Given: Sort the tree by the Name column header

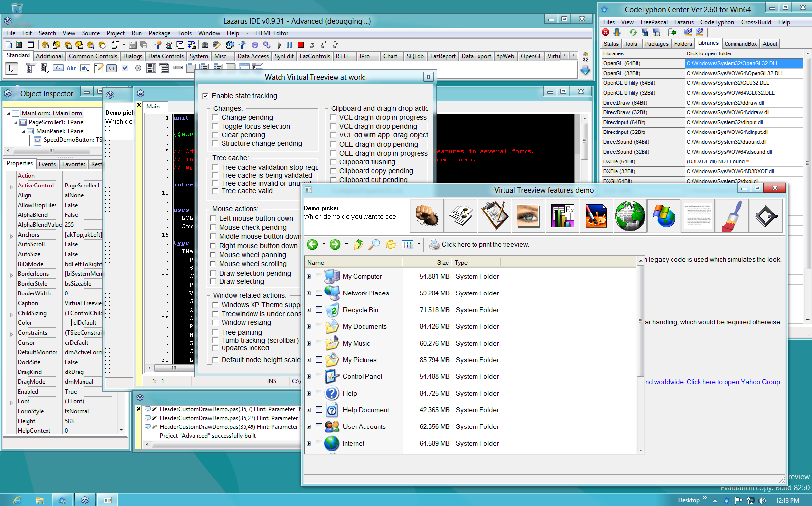Looking at the screenshot, I should 353,263.
